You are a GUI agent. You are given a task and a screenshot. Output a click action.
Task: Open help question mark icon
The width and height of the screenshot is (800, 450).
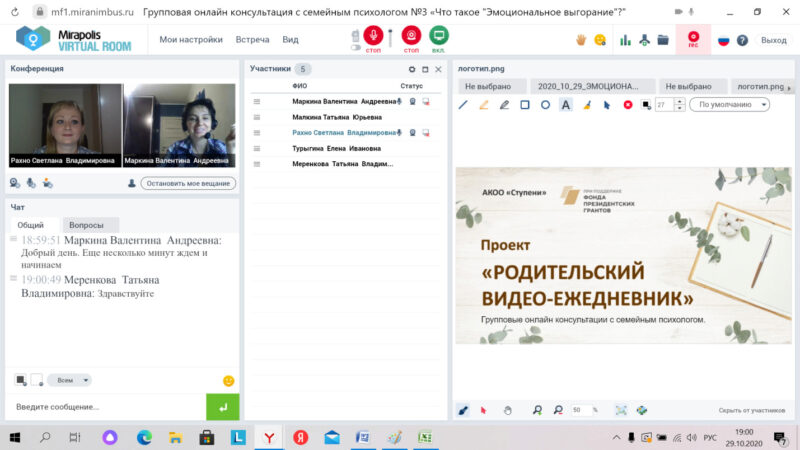742,40
